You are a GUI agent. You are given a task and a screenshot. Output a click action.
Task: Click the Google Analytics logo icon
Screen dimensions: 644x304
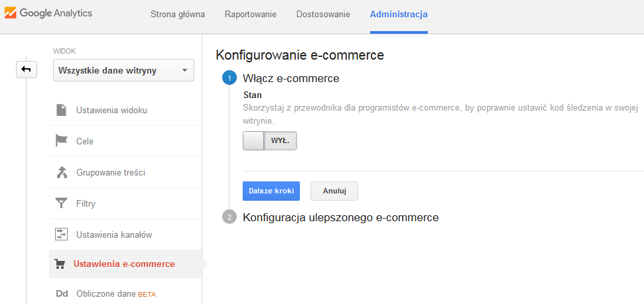pos(10,13)
